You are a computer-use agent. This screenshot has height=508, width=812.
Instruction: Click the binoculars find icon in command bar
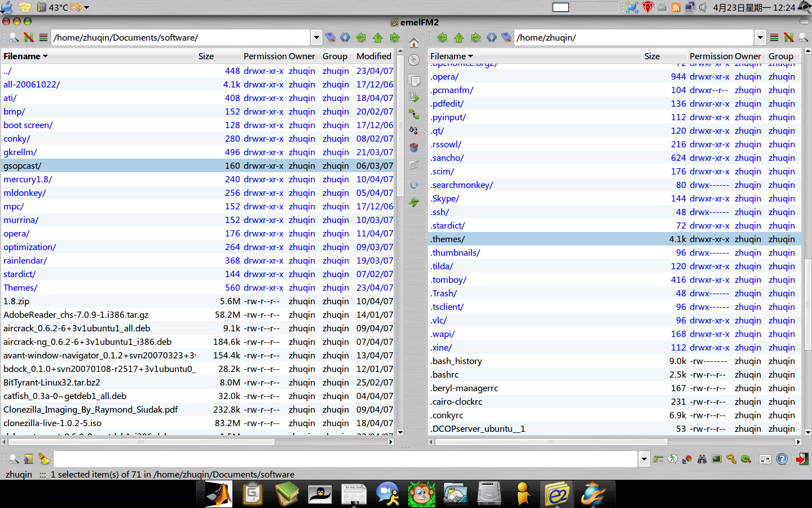pos(702,459)
